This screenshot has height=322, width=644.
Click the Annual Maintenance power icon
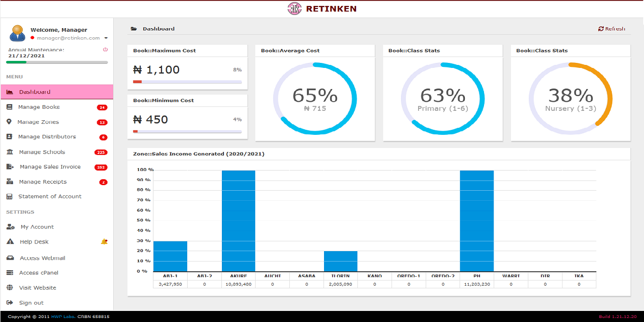click(106, 50)
